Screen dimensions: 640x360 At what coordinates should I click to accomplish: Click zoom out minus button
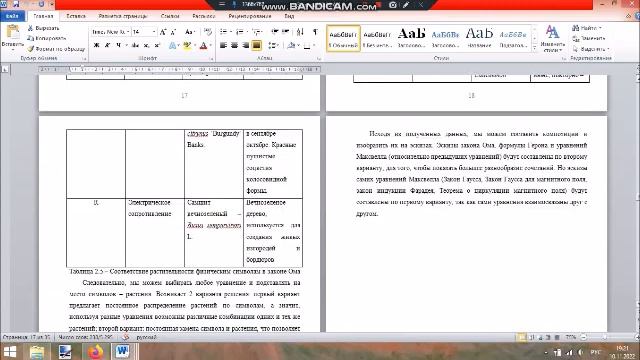pos(583,337)
